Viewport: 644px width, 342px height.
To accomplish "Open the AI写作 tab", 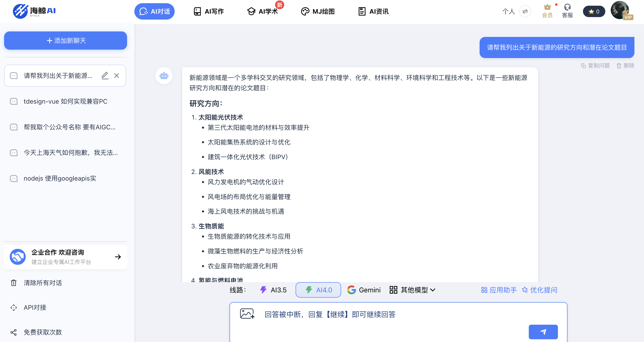I will tap(209, 11).
